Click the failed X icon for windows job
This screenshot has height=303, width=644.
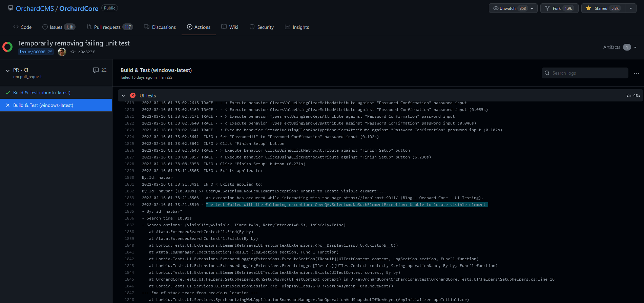point(8,105)
